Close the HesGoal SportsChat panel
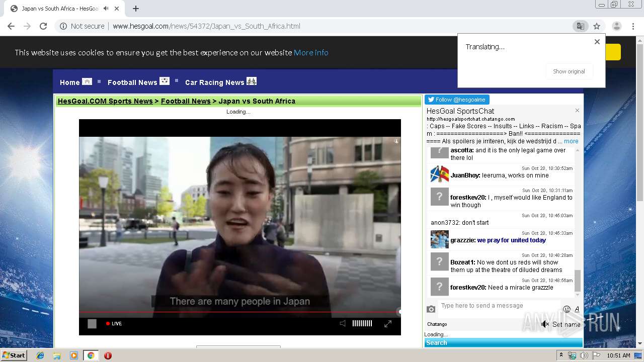The width and height of the screenshot is (644, 362). click(x=577, y=111)
